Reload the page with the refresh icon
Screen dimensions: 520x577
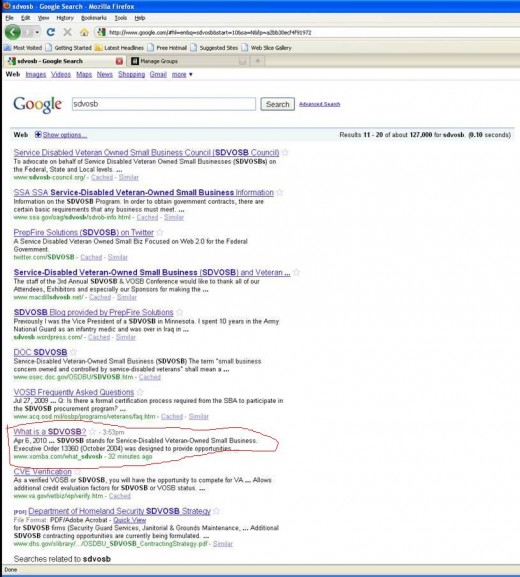(51, 32)
